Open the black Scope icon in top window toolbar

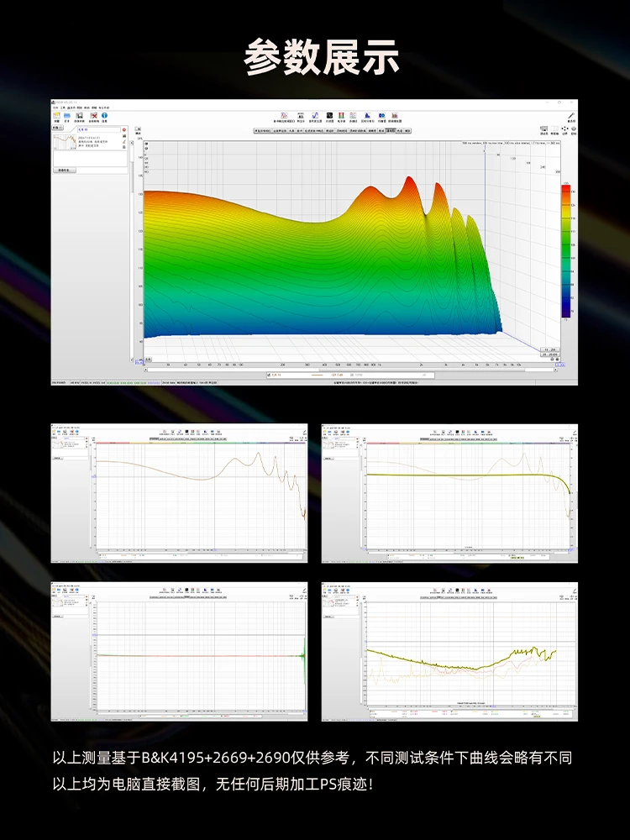[x=329, y=115]
